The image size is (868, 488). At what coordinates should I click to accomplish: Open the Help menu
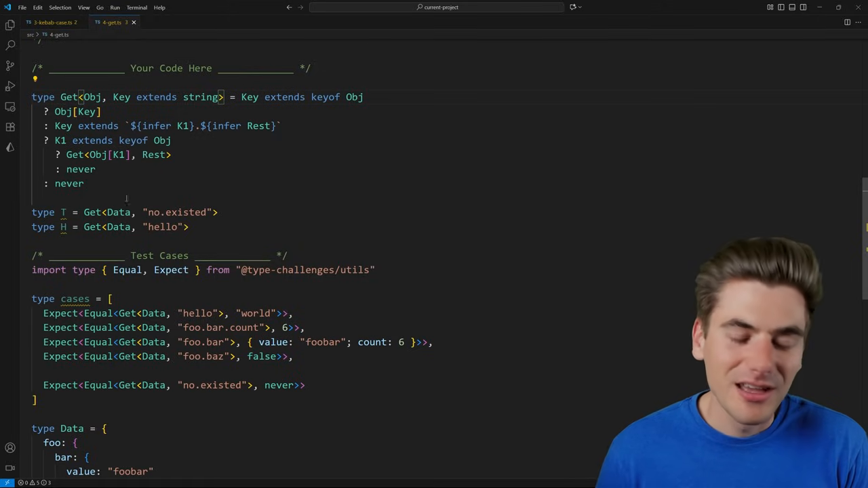pos(159,7)
